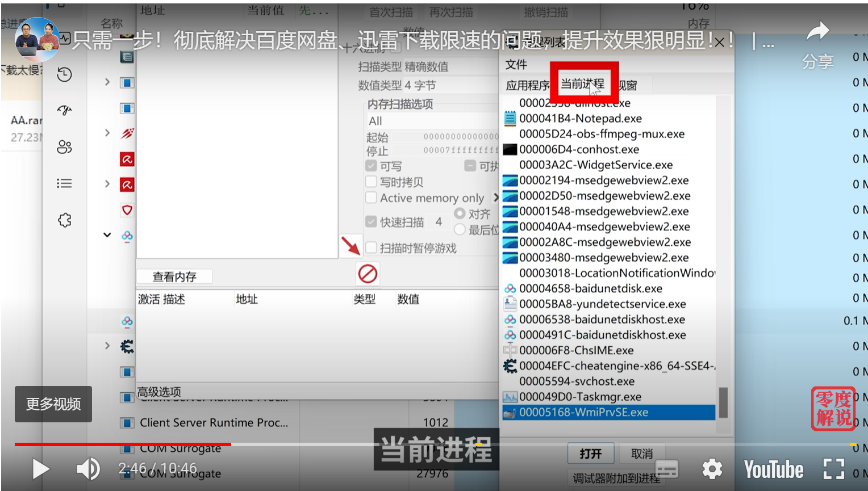
Task: Select 00005594-svchost.exe process
Action: click(609, 381)
